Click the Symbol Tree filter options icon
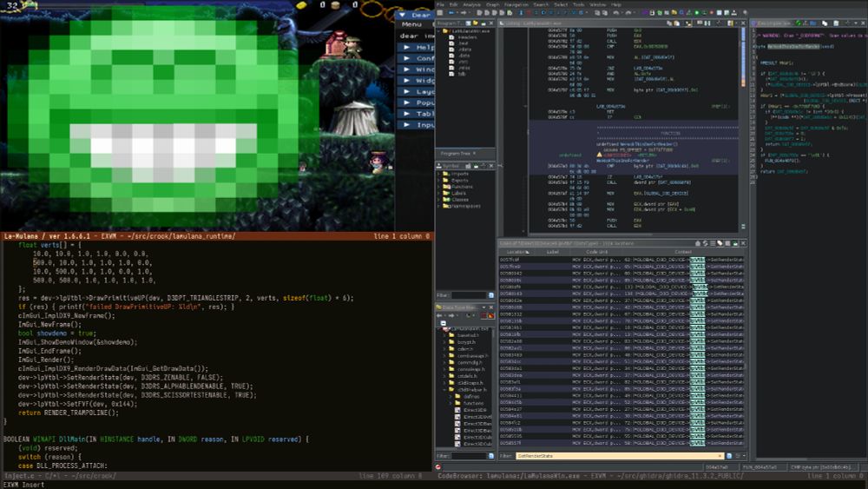868x489 pixels. (x=491, y=295)
